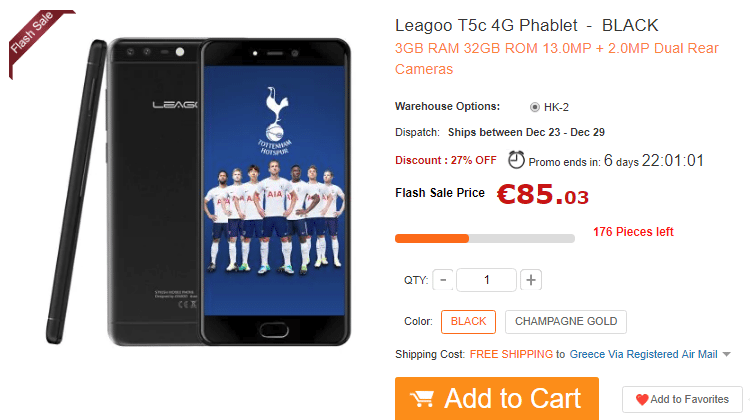Click the pieces-left progress bar

click(485, 239)
